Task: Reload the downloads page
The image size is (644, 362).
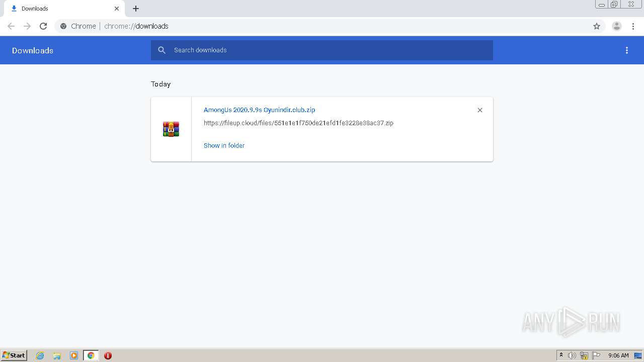Action: point(43,26)
